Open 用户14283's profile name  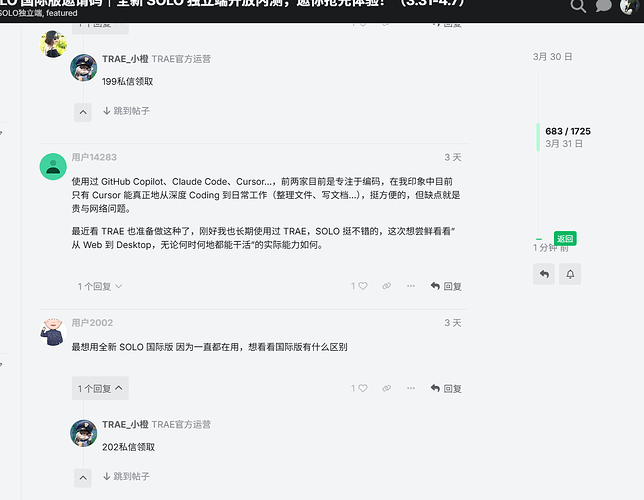[94, 157]
